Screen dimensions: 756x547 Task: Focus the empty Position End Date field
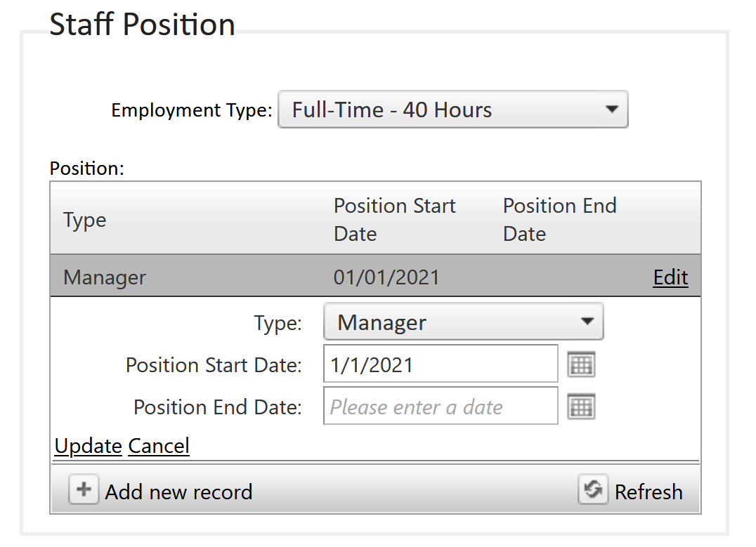point(441,406)
